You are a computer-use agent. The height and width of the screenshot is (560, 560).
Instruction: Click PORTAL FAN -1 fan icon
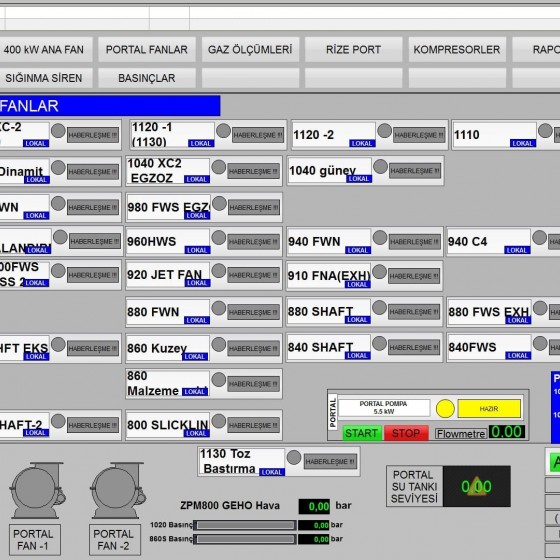coord(37,490)
